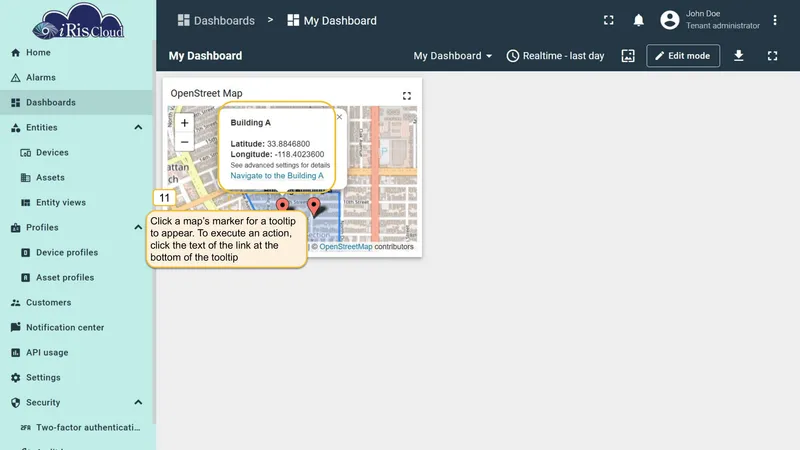Click the My Dashboard breadcrumb

(x=332, y=20)
